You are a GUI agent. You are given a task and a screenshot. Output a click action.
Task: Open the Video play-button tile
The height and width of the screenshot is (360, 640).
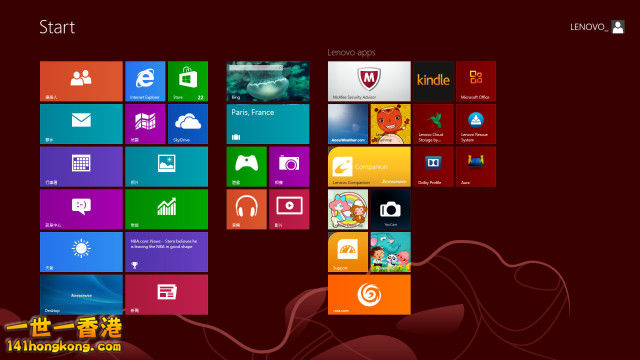coord(289,209)
